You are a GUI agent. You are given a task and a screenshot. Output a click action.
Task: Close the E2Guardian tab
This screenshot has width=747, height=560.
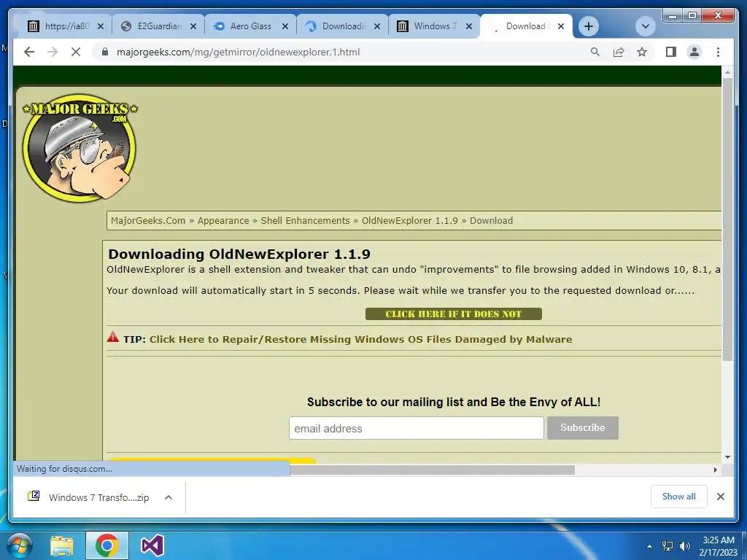click(x=193, y=26)
